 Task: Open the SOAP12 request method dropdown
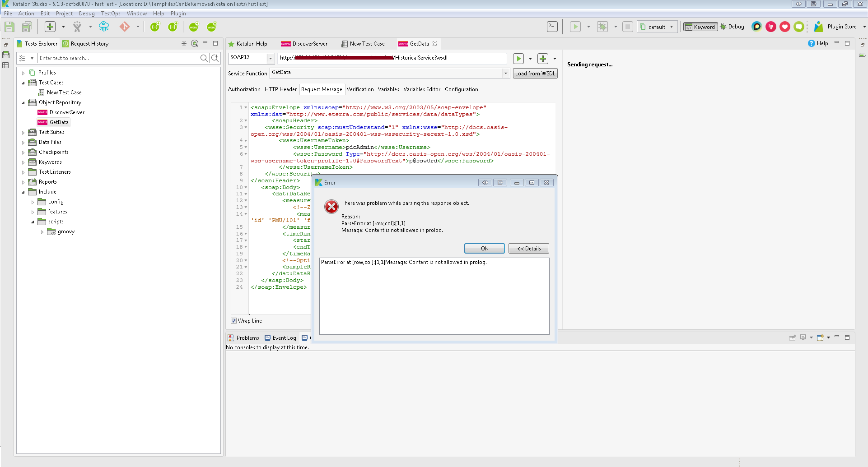point(270,58)
